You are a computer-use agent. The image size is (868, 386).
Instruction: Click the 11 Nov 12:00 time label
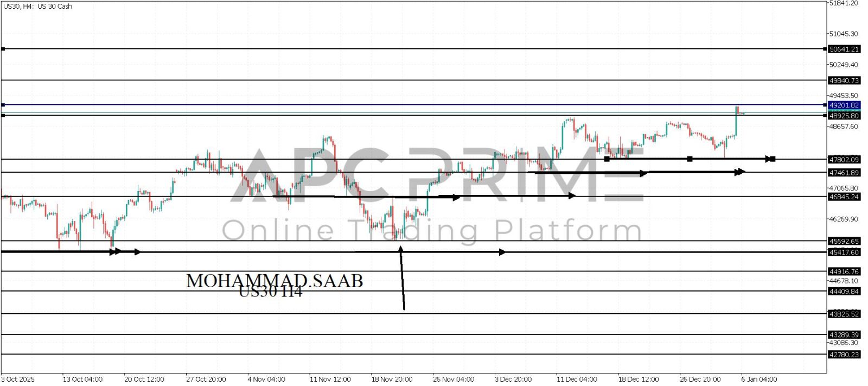click(330, 379)
